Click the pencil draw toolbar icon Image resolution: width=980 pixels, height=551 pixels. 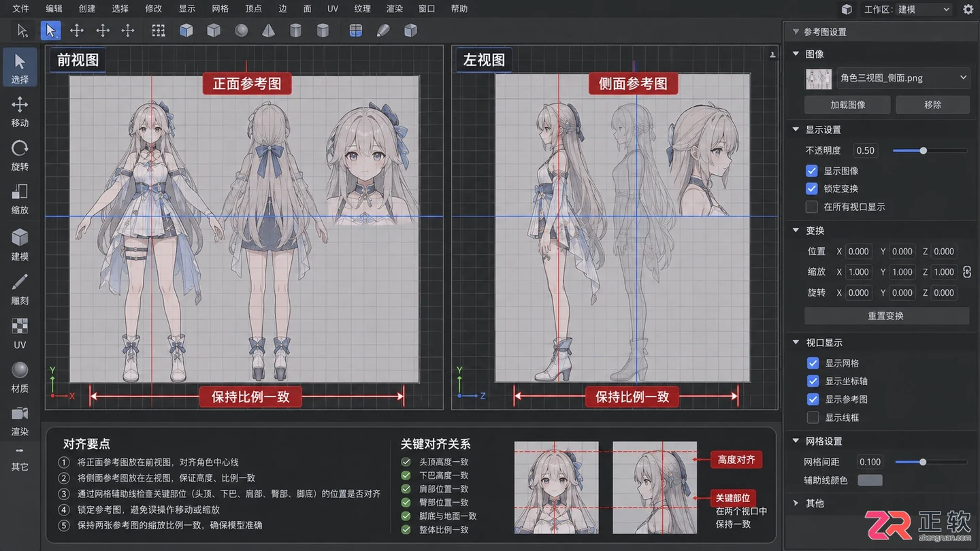[383, 30]
